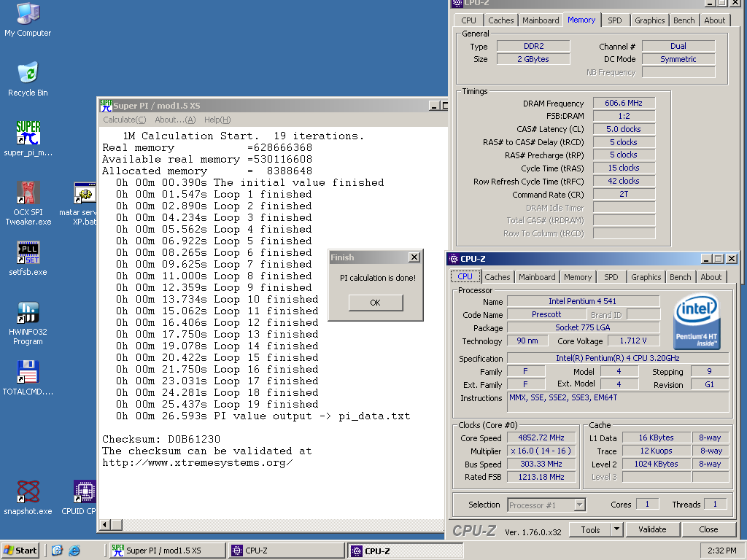The width and height of the screenshot is (747, 560).
Task: Click the Core Voltage 1.712 V value
Action: pos(633,341)
